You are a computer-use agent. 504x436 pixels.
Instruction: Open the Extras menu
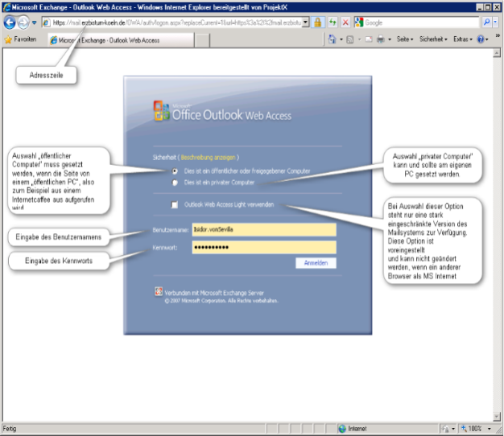tap(463, 39)
